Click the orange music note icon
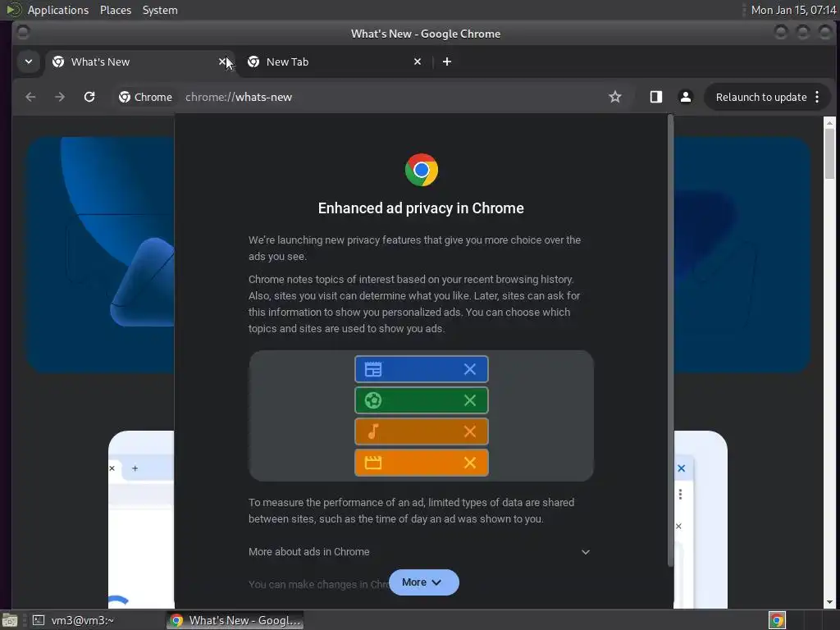Screen dimensions: 840x630 coord(373,431)
